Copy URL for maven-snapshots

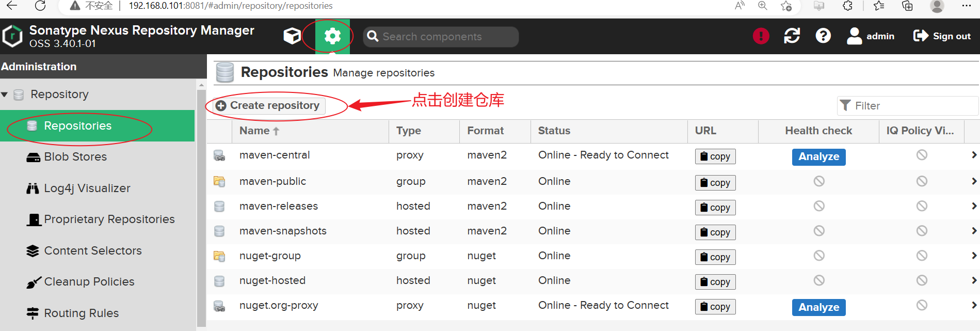click(x=715, y=232)
